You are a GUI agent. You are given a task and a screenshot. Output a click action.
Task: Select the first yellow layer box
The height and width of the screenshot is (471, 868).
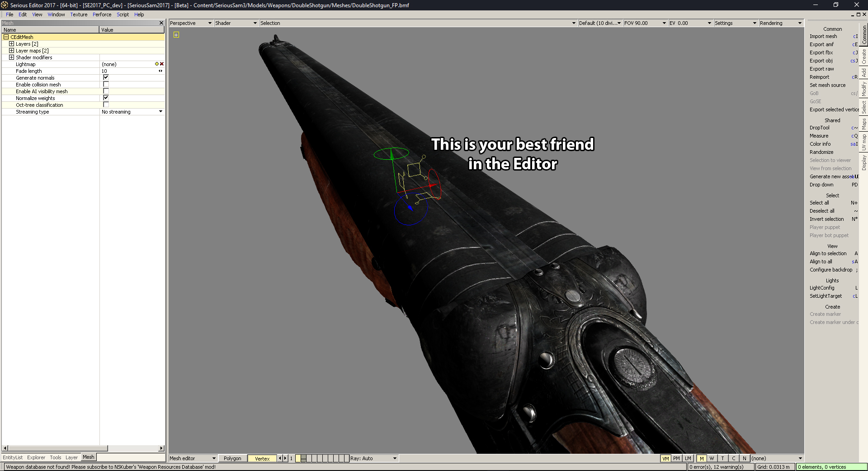pyautogui.click(x=298, y=458)
